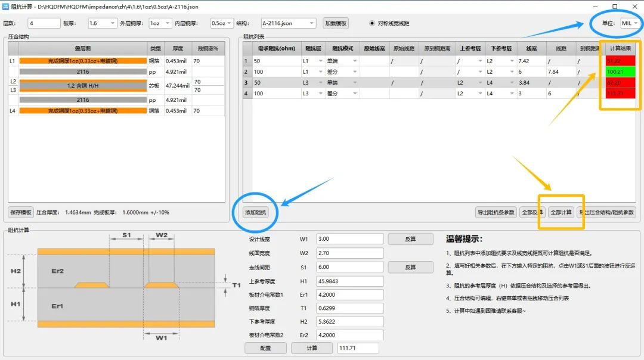Toggle the 对称线宽线距 radio button
The width and height of the screenshot is (644, 360).
tap(373, 23)
